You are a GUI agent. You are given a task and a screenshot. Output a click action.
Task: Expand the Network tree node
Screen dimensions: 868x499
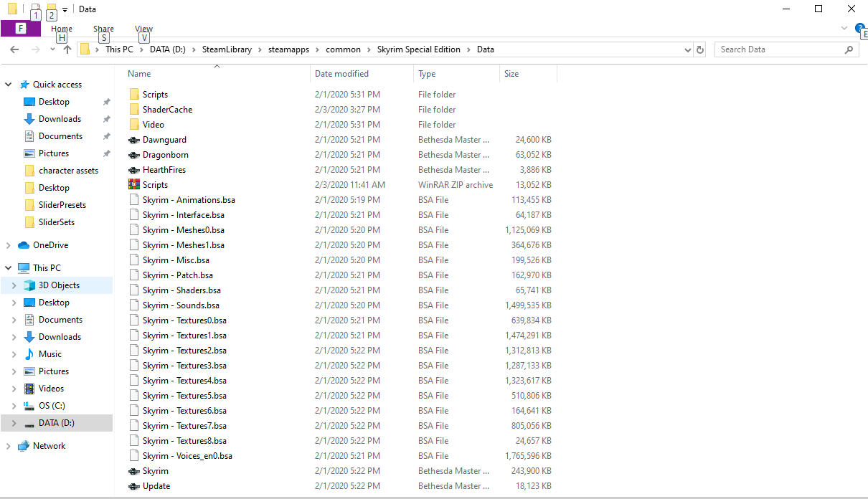pos(9,446)
